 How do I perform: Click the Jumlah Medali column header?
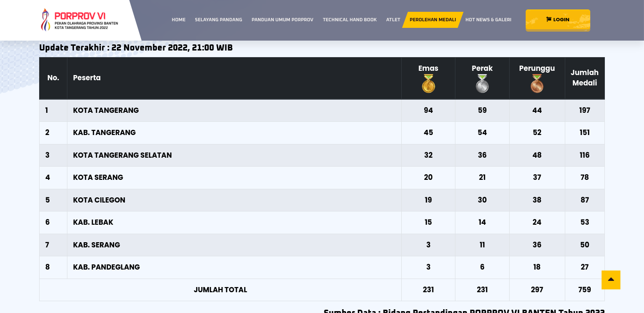pos(584,78)
